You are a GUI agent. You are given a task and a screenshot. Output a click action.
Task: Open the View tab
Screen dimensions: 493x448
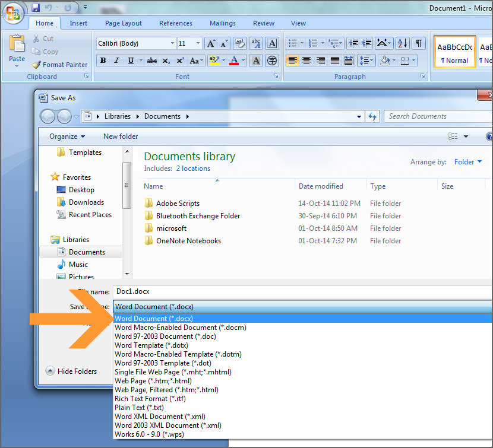pyautogui.click(x=298, y=23)
